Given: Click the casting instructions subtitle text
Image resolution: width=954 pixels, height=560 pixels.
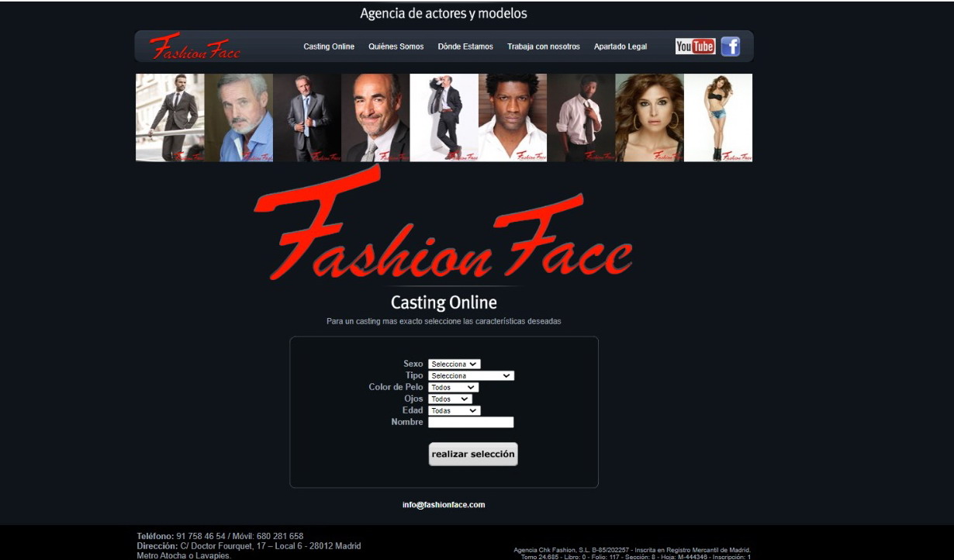Looking at the screenshot, I should pyautogui.click(x=444, y=321).
